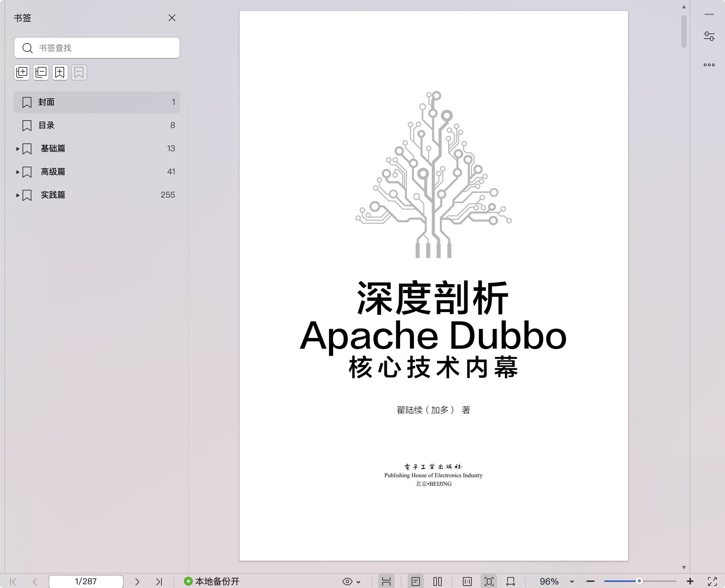
Task: Enter full screen mode
Action: pyautogui.click(x=712, y=582)
